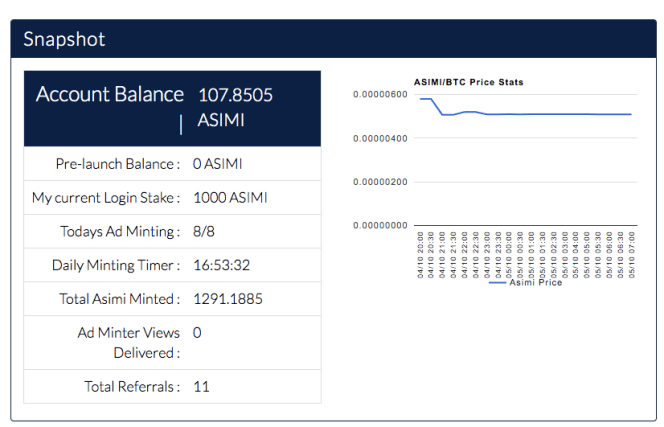Image resolution: width=664 pixels, height=427 pixels.
Task: Click the Total Asimi Minted label
Action: [x=116, y=299]
